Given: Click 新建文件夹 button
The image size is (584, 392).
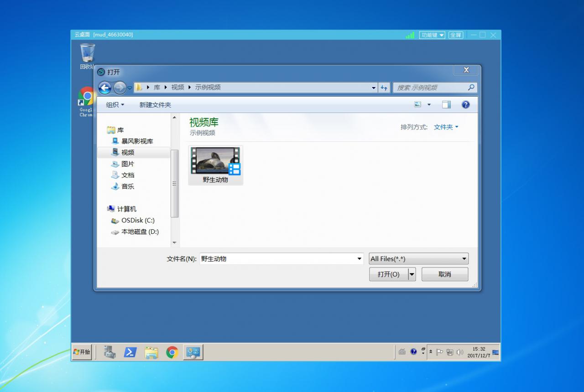Looking at the screenshot, I should [x=155, y=105].
